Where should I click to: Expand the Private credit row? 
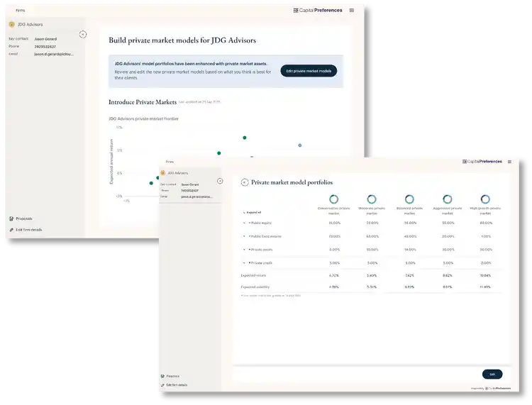pyautogui.click(x=244, y=262)
